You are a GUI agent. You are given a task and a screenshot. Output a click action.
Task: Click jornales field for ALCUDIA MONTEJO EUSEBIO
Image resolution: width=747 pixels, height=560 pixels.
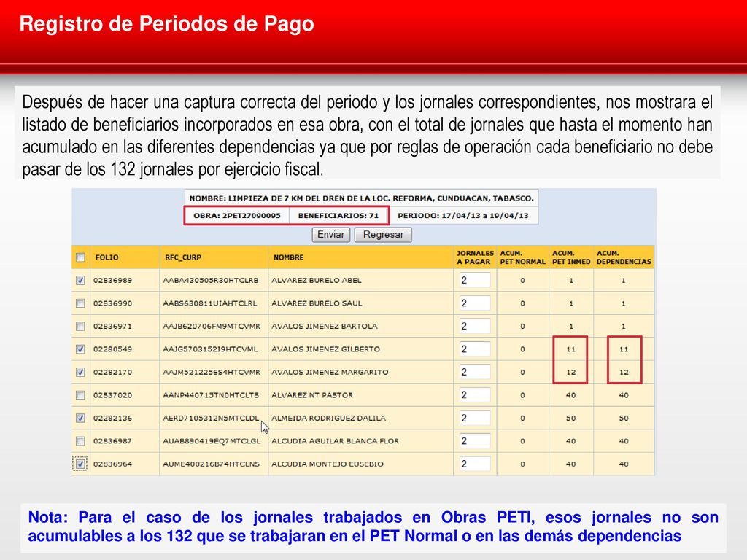tap(475, 463)
